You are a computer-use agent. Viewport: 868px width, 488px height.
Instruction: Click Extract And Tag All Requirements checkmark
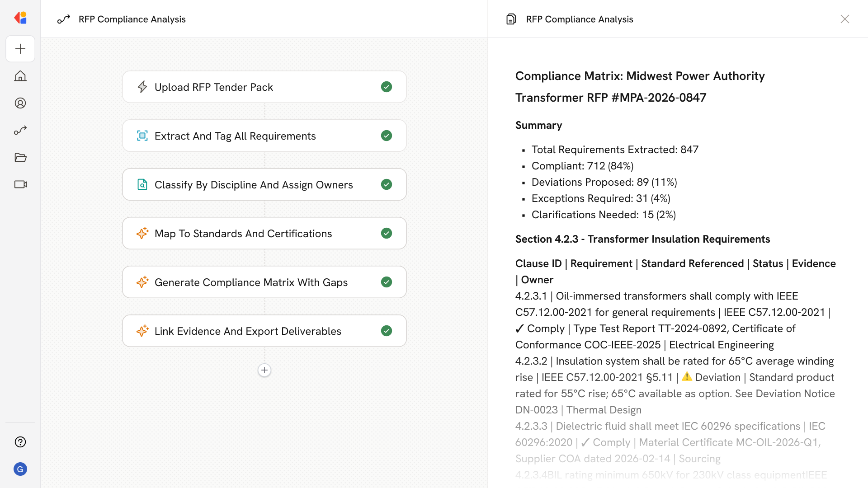point(386,136)
